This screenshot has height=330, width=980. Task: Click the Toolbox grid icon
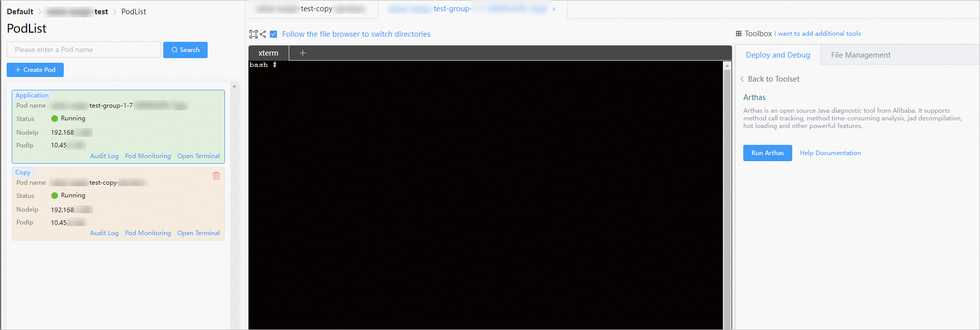click(x=738, y=34)
